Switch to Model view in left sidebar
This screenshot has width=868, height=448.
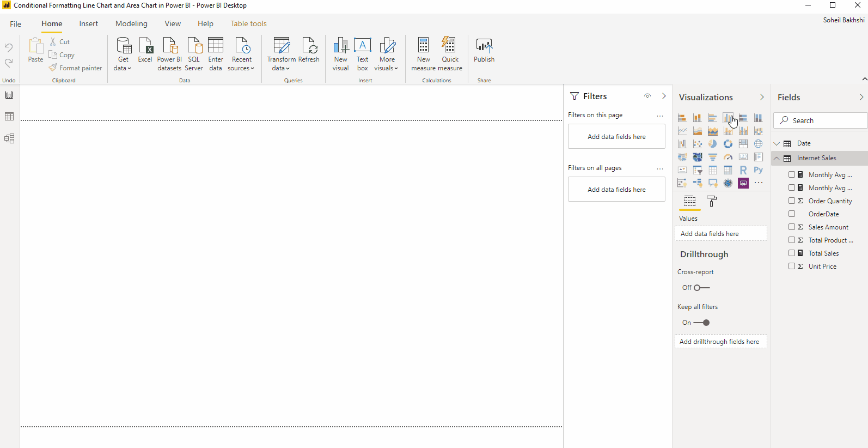pos(9,138)
